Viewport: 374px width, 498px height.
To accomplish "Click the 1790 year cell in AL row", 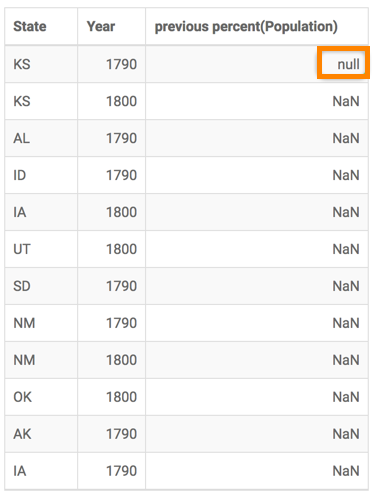I will click(111, 138).
